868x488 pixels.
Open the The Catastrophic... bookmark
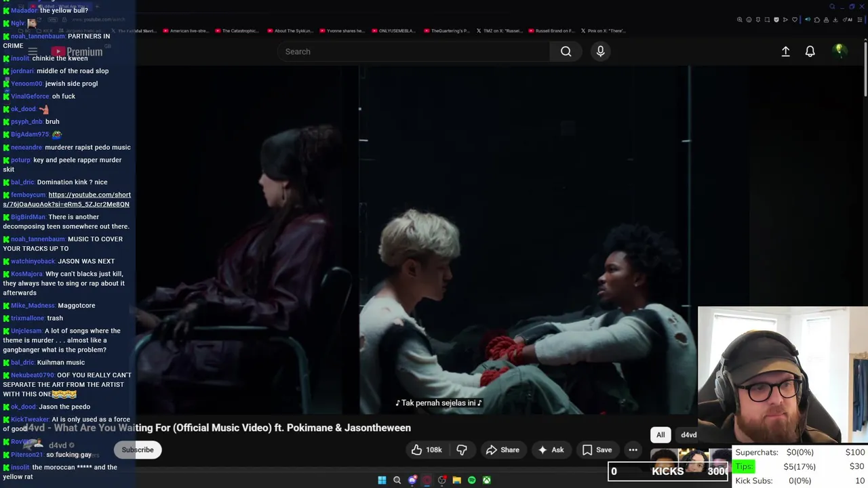coord(237,30)
